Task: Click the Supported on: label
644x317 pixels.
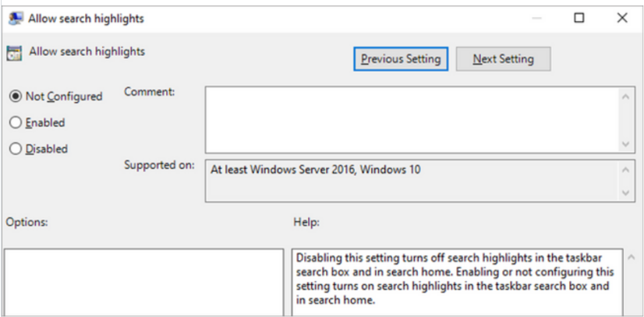Action: [x=159, y=165]
